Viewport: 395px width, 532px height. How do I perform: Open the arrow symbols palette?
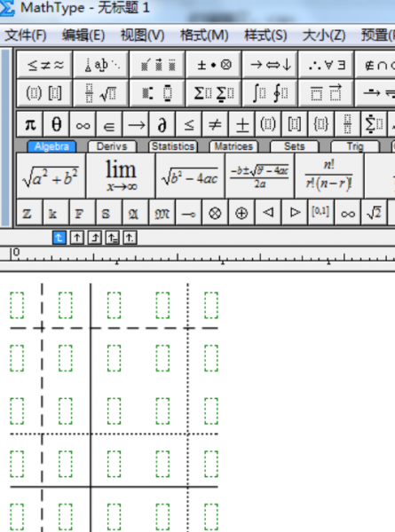[270, 64]
